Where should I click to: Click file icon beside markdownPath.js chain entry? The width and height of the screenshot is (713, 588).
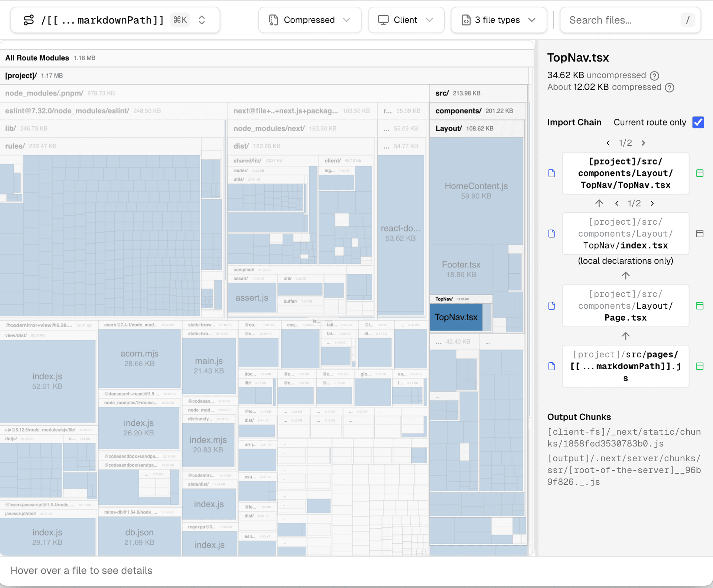(552, 366)
